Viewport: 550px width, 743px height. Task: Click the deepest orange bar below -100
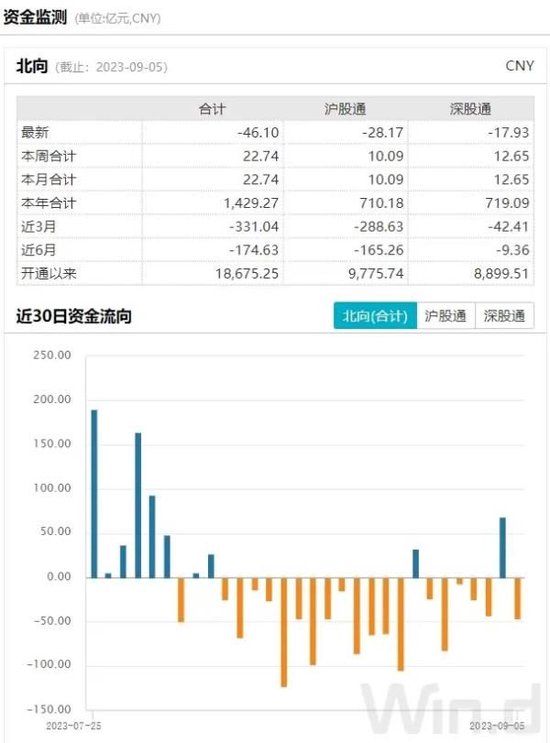click(x=284, y=632)
